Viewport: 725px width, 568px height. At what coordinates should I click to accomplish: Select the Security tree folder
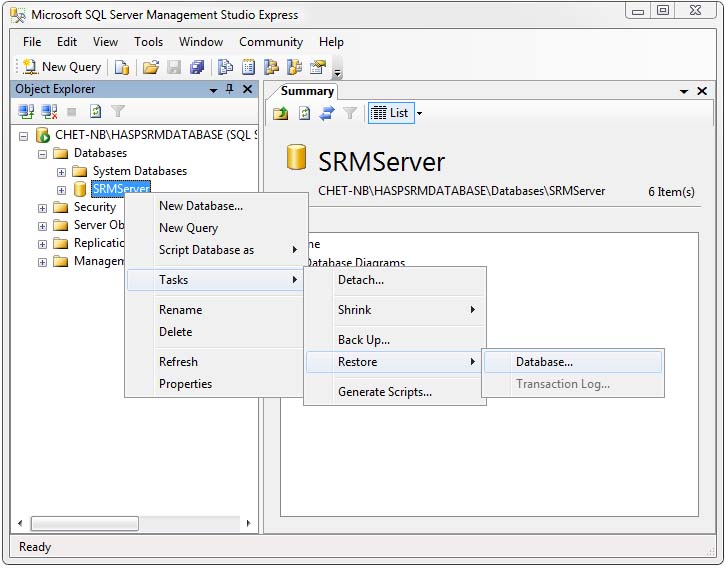[x=95, y=207]
